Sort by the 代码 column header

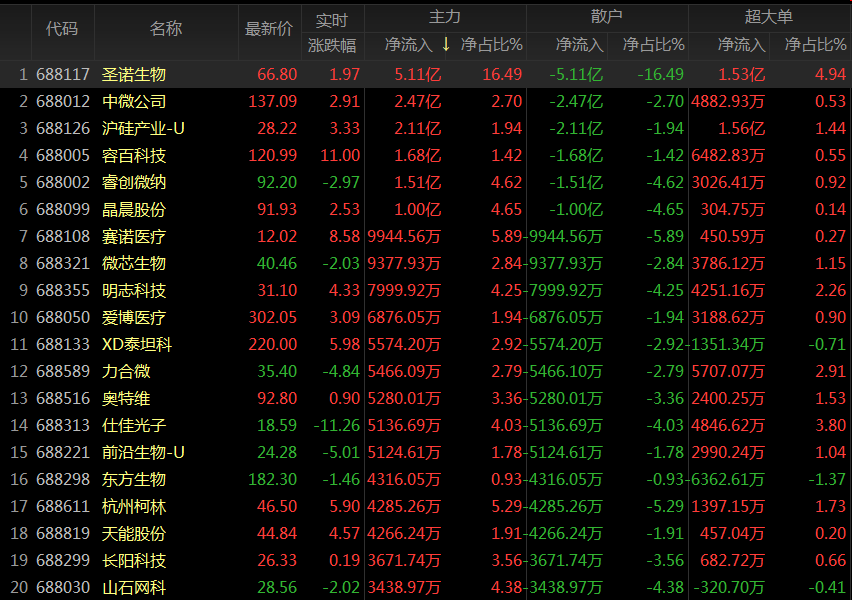[x=62, y=29]
